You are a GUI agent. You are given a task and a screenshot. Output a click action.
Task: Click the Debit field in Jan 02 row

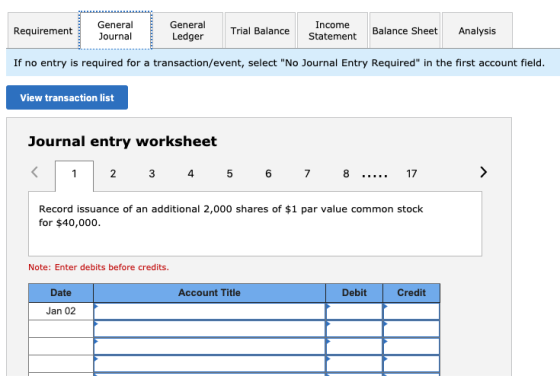(x=354, y=311)
